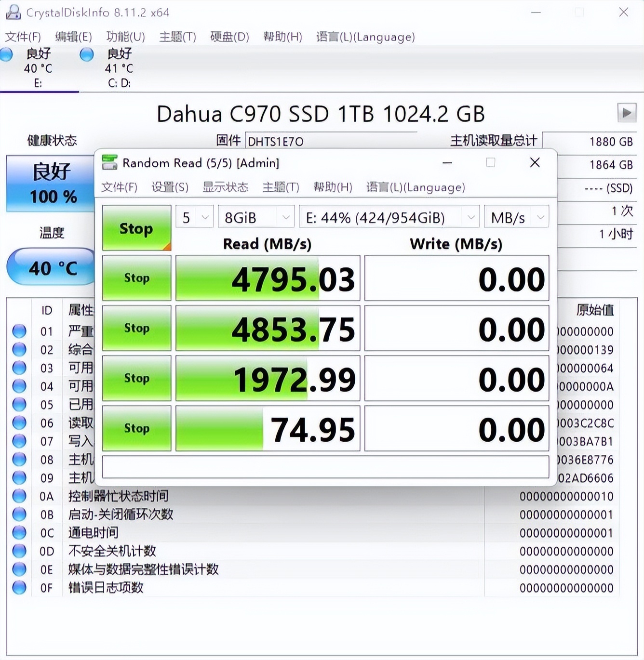Screen dimensions: 644x660
Task: Open the 设置(S) menu in CrystalDiskMark
Action: click(170, 187)
